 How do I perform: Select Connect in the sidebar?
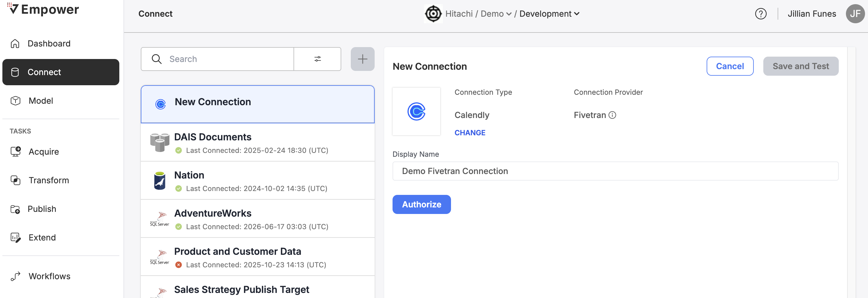(61, 72)
